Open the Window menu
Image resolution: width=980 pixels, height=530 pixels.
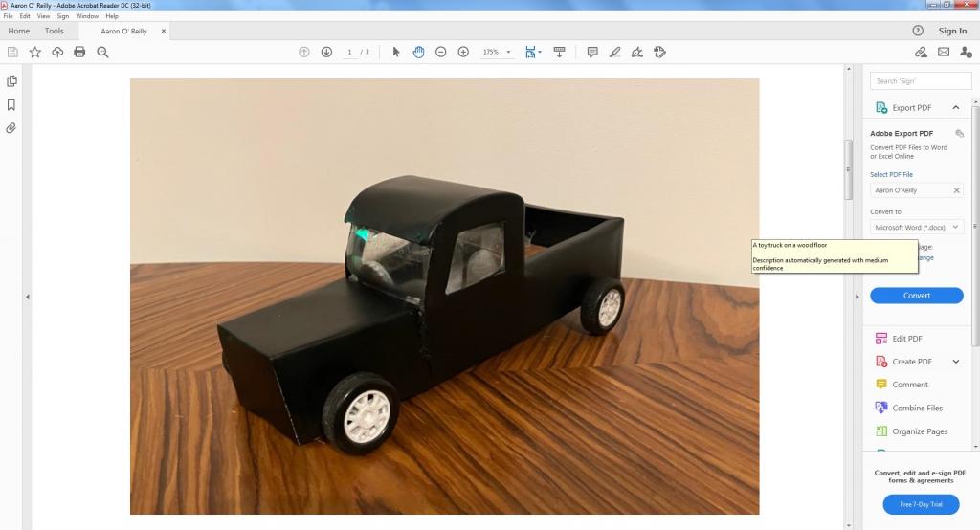point(87,16)
